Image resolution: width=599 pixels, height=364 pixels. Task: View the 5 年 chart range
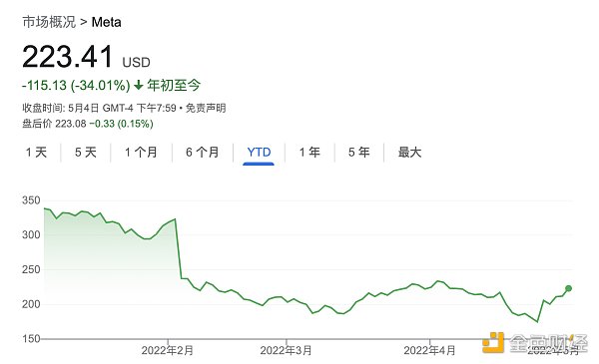359,153
